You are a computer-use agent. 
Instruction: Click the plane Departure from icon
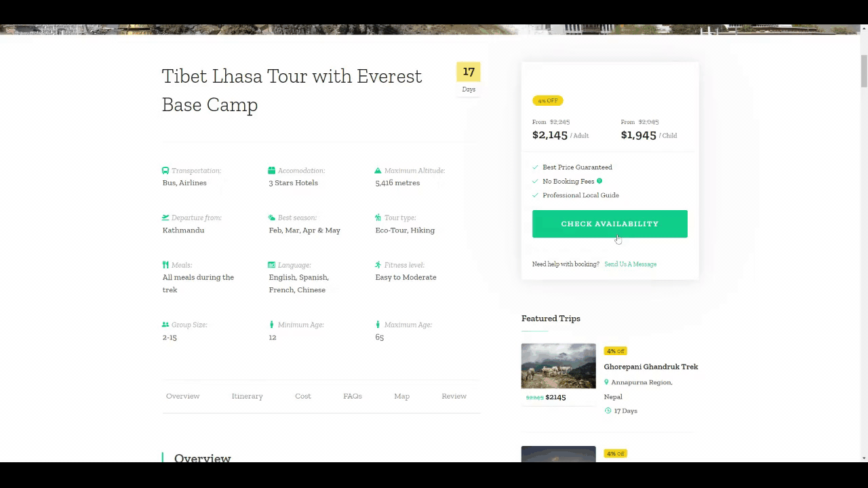coord(165,218)
